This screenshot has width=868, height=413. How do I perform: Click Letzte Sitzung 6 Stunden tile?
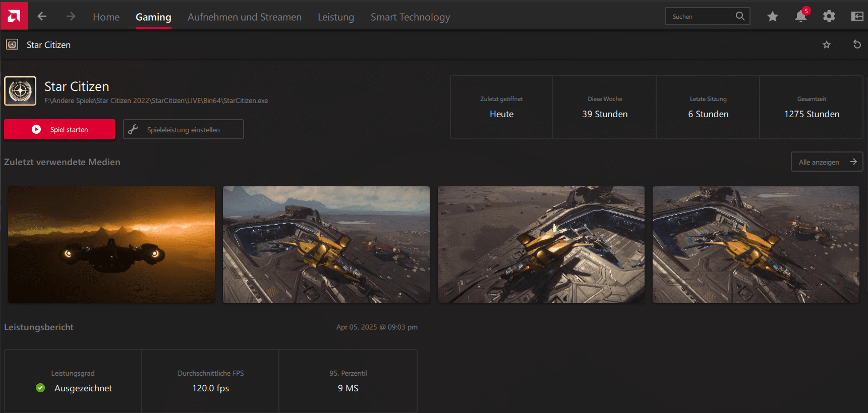[708, 107]
